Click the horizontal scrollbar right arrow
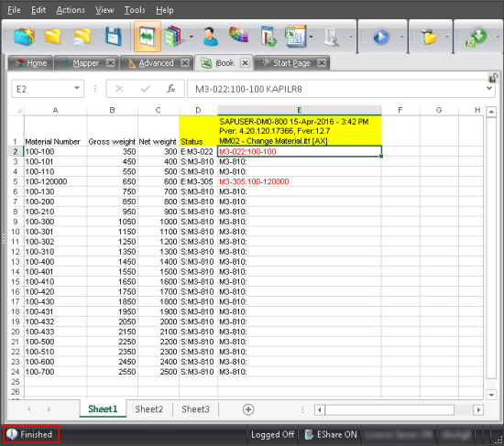The height and width of the screenshot is (446, 504). tap(478, 409)
